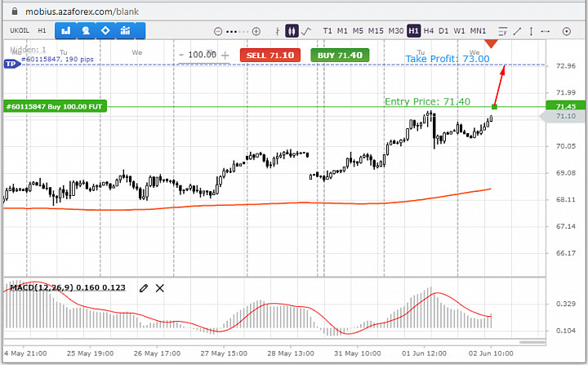This screenshot has width=588, height=365.
Task: Click the blue diamond toolbar icon
Action: (105, 30)
